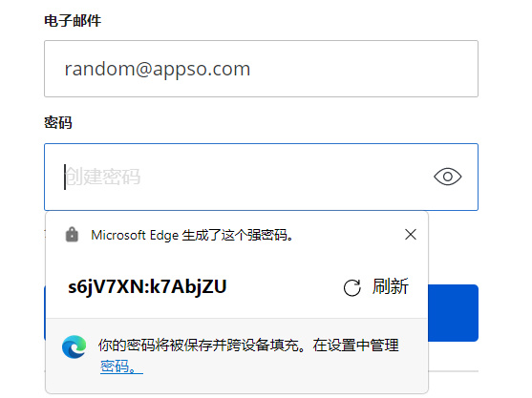
Task: Click the 密码 field label
Action: [58, 122]
